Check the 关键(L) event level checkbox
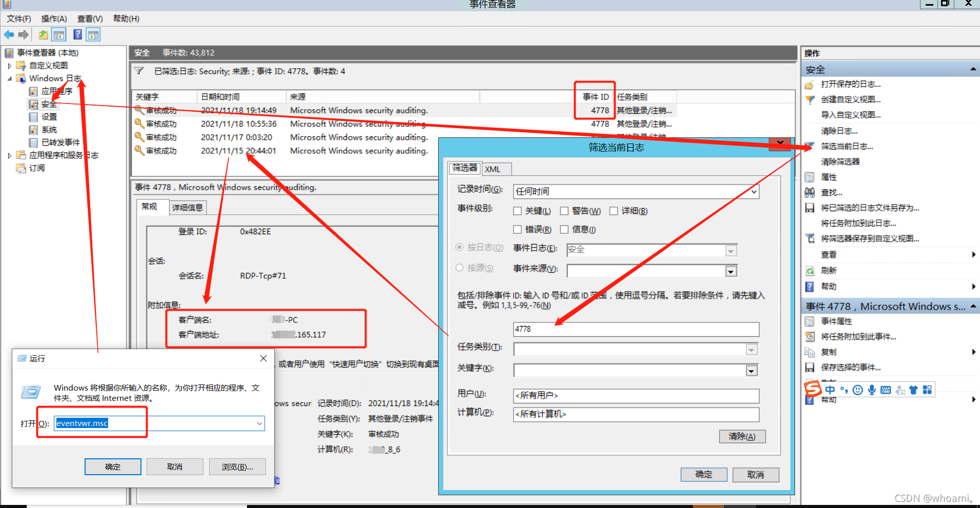Image resolution: width=980 pixels, height=508 pixels. [518, 211]
